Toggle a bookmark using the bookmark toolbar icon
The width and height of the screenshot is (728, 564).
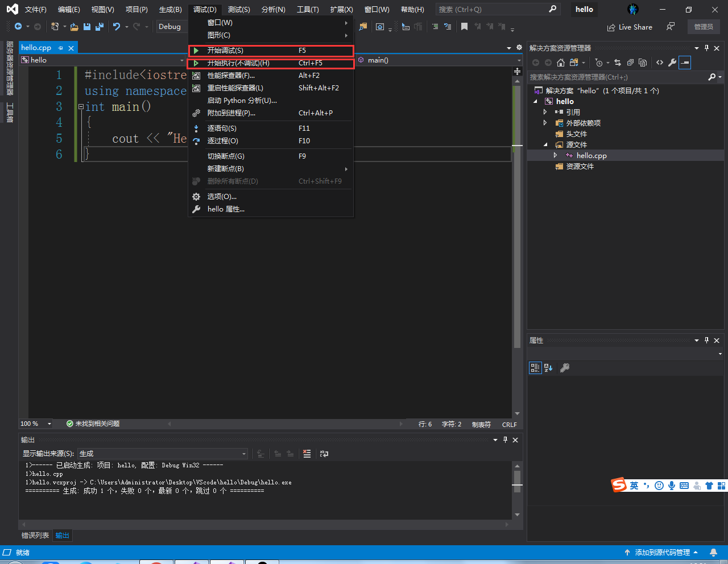coord(464,26)
